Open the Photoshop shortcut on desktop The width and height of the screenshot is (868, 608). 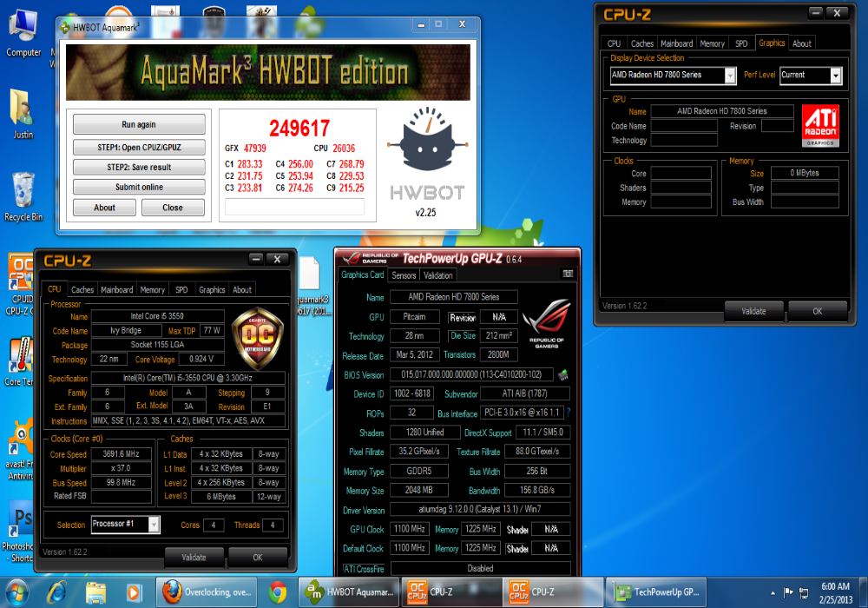pyautogui.click(x=20, y=532)
